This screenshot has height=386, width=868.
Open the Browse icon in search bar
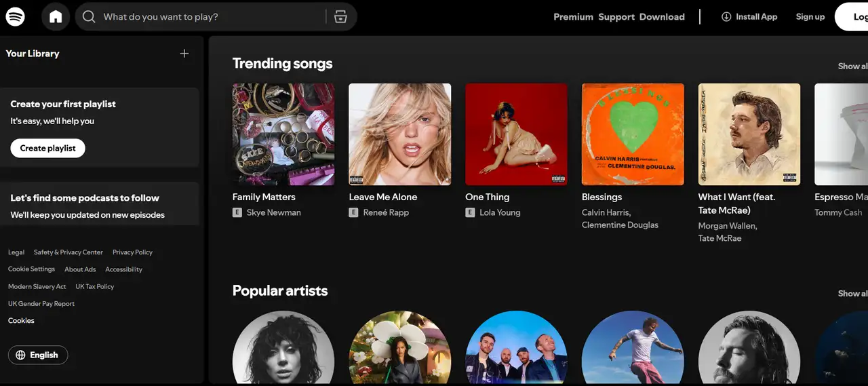coord(340,17)
